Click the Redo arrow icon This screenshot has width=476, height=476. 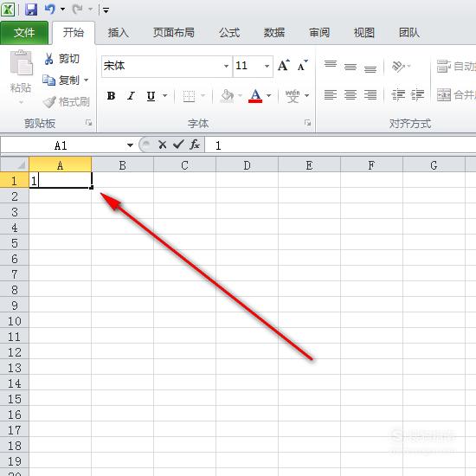[78, 10]
